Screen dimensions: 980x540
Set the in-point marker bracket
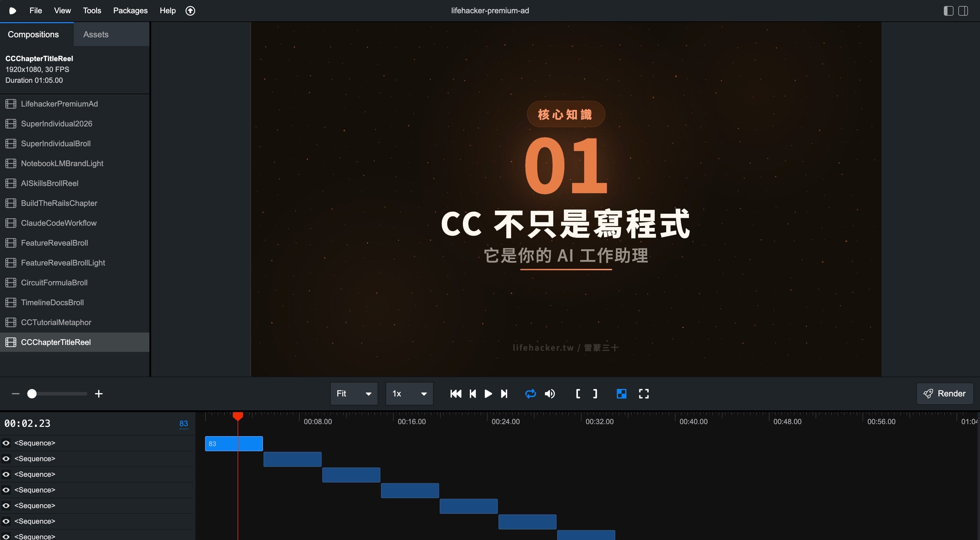click(x=578, y=394)
